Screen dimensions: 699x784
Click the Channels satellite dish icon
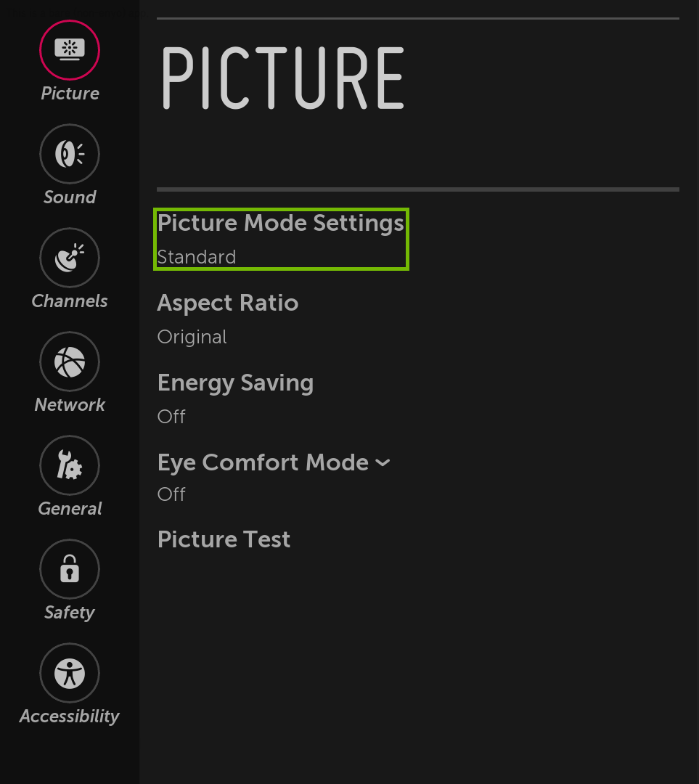click(x=69, y=258)
